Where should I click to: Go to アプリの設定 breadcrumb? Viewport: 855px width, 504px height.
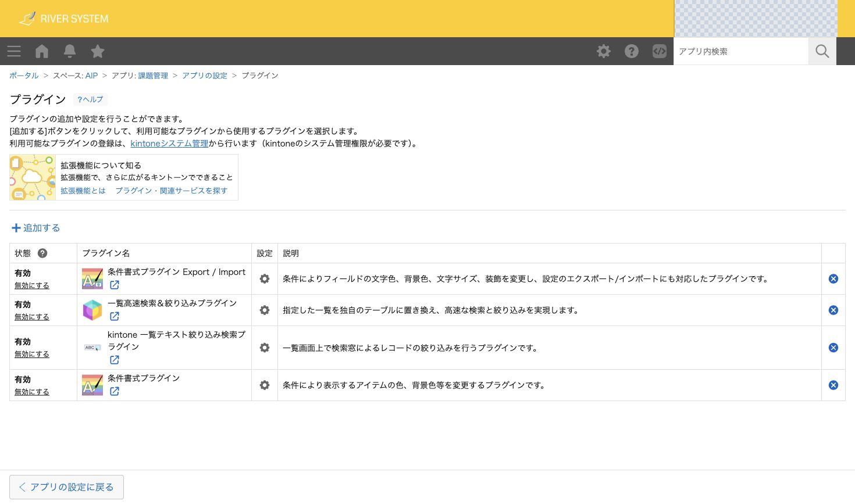(x=205, y=76)
